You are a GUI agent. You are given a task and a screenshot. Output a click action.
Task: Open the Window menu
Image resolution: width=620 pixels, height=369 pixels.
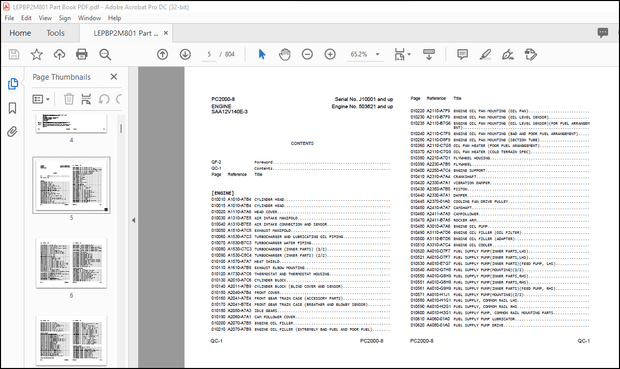(x=89, y=18)
